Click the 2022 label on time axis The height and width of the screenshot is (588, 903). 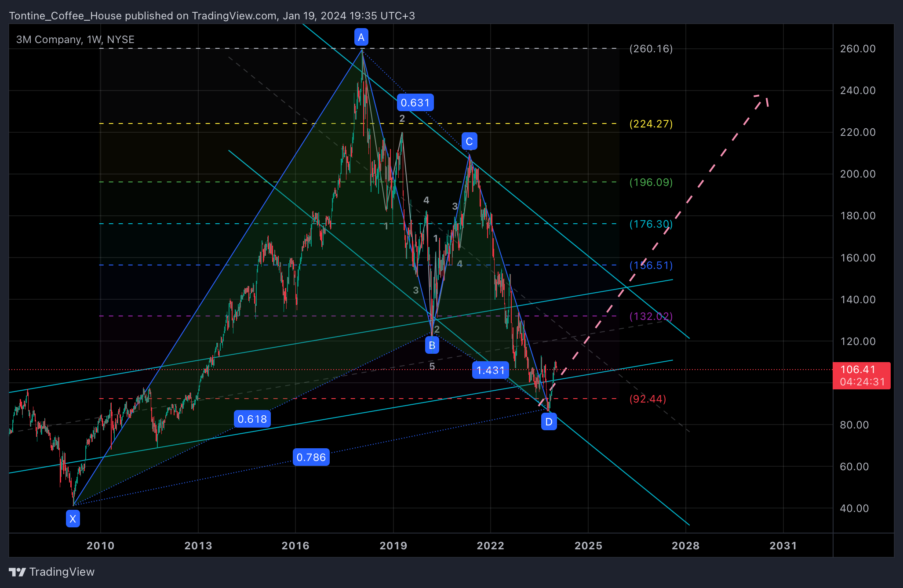[491, 545]
